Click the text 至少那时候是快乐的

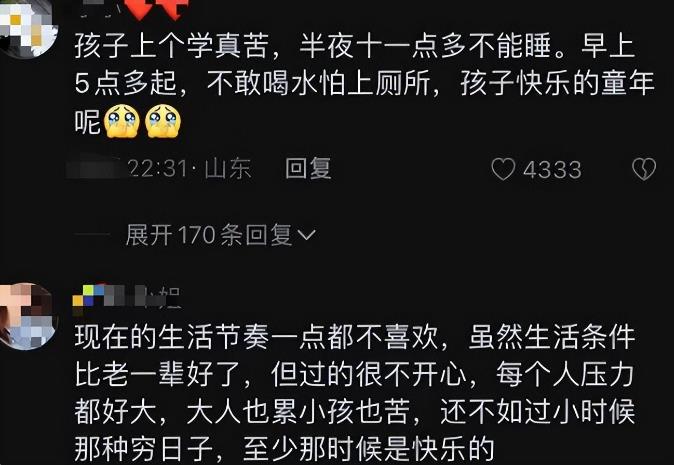coord(368,449)
